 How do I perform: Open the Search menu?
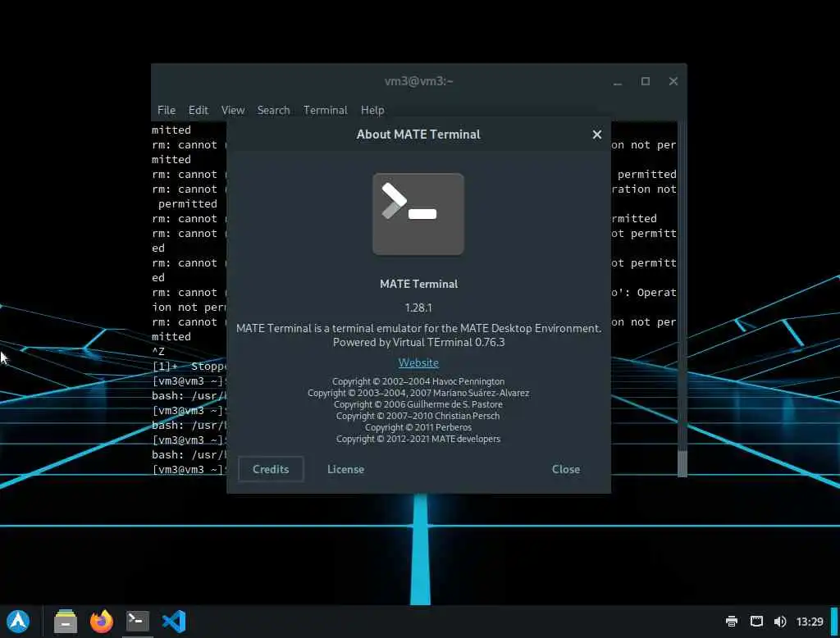[x=273, y=110]
